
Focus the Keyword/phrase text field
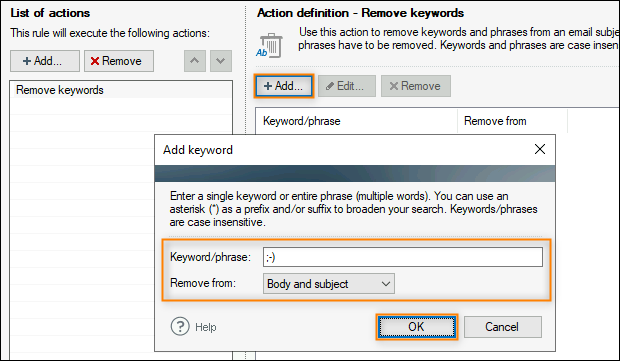point(403,257)
